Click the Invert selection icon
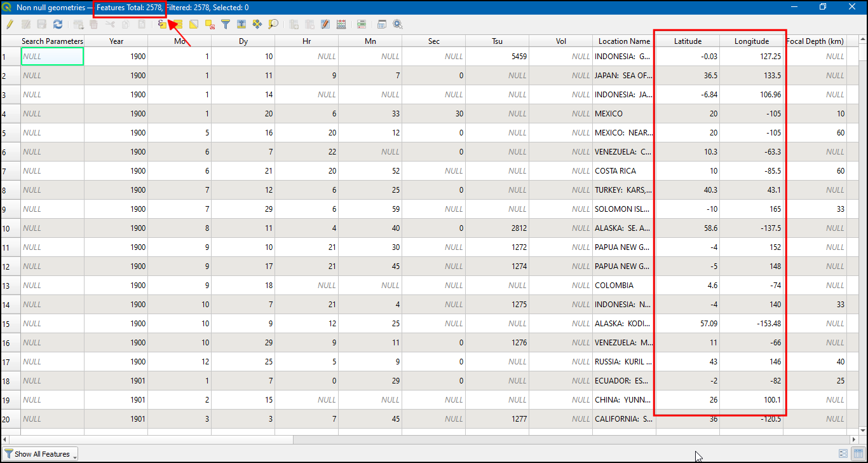The image size is (868, 463). point(194,25)
